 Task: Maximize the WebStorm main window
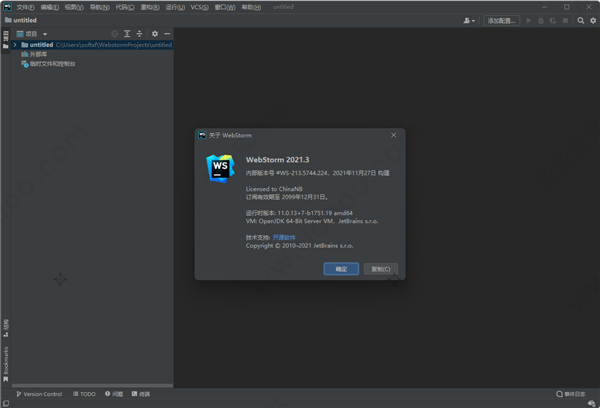(566, 7)
